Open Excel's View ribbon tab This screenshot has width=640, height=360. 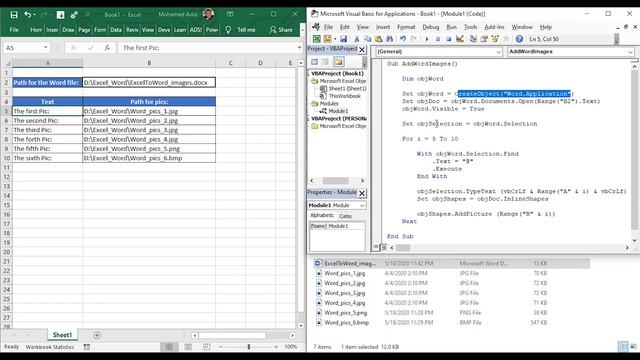148,30
